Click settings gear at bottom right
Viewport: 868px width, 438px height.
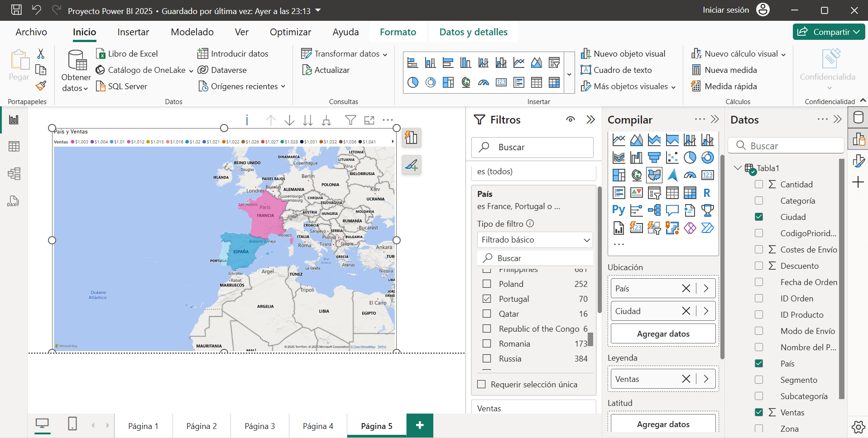click(858, 427)
